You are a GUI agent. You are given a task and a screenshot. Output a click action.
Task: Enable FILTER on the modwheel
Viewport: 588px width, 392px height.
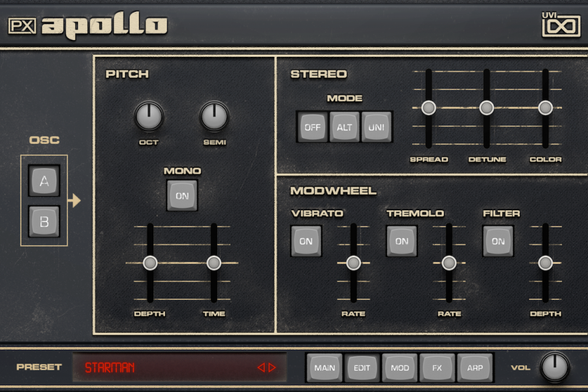(x=497, y=241)
